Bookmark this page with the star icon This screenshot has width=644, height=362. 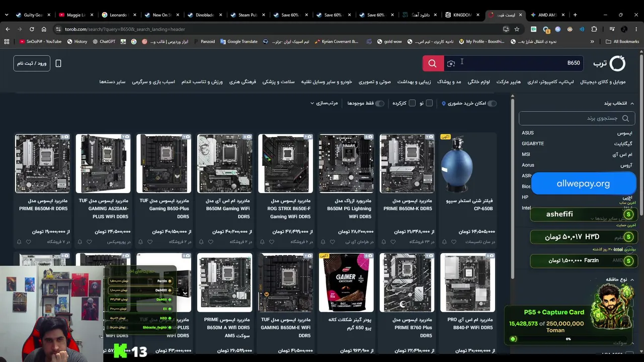click(x=517, y=29)
